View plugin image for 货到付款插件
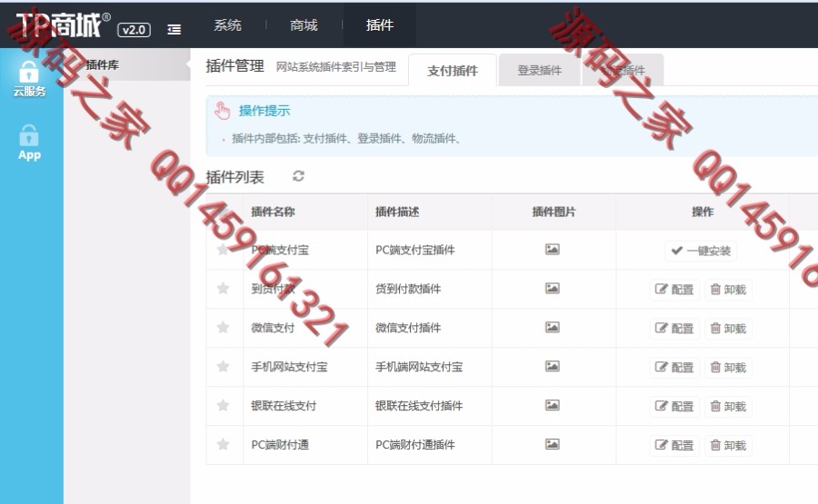Viewport: 818px width, 504px height. (553, 288)
